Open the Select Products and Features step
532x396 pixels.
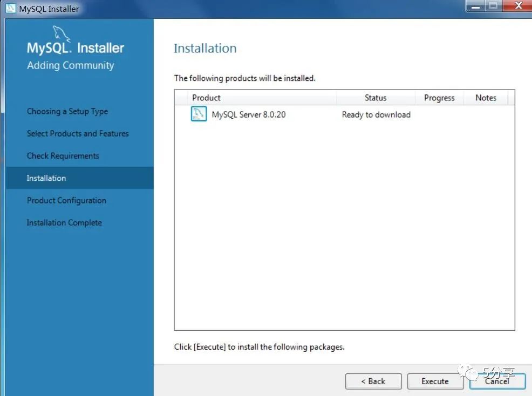pos(78,133)
